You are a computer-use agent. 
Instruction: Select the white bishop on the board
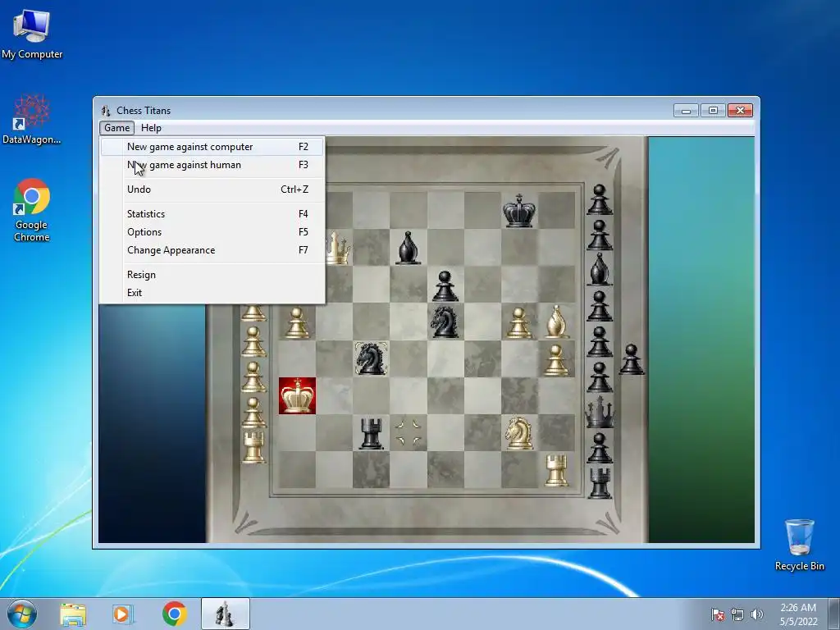[x=557, y=322]
